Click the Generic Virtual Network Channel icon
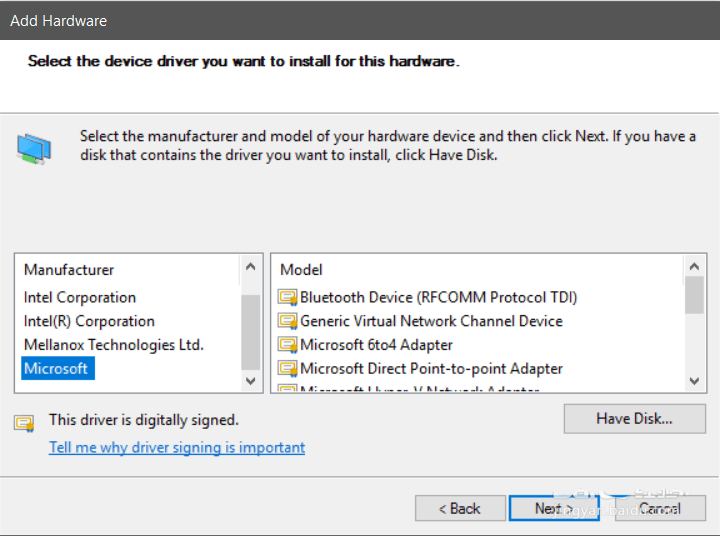Screen dimensions: 720x536 point(288,321)
